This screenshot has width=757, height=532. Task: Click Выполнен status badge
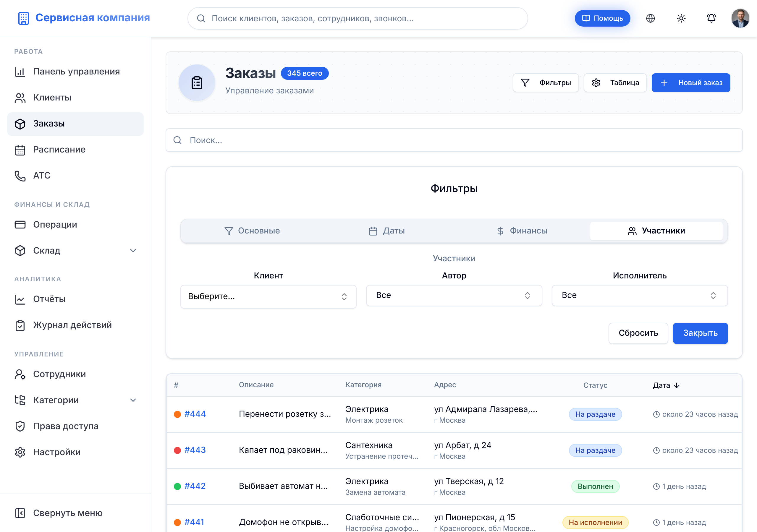click(x=595, y=486)
